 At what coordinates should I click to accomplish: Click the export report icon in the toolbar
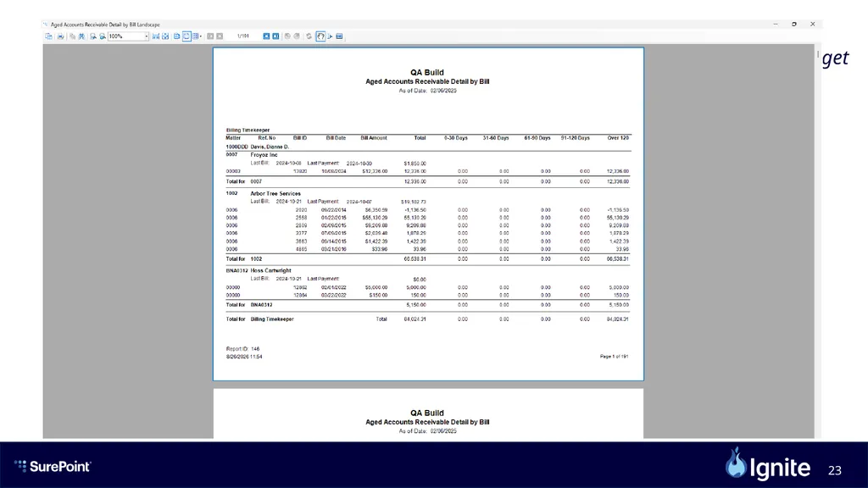click(x=48, y=36)
